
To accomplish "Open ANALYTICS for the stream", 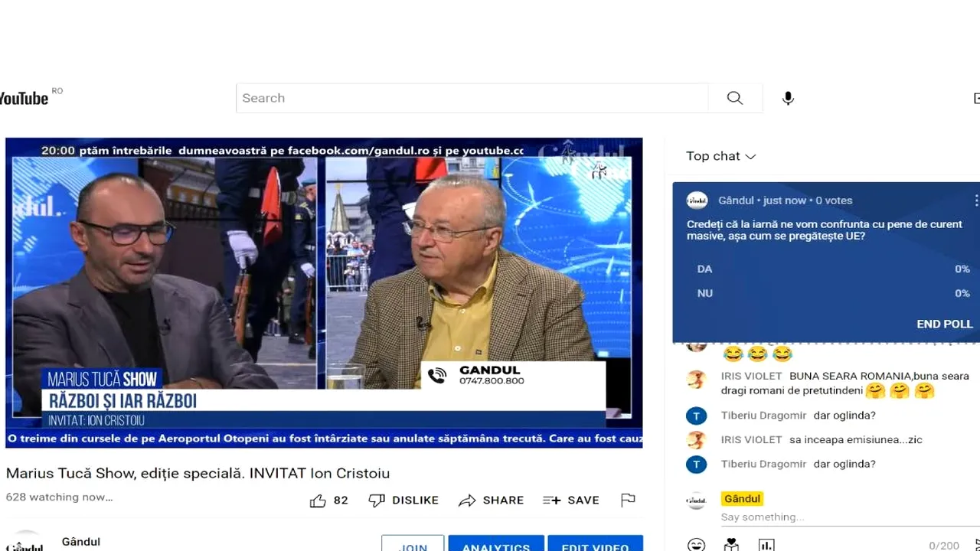I will (496, 546).
